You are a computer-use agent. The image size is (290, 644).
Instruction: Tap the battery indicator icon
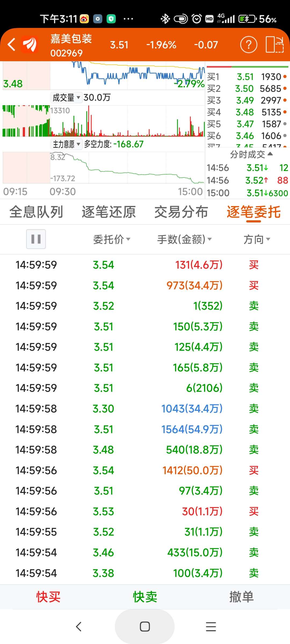[248, 19]
